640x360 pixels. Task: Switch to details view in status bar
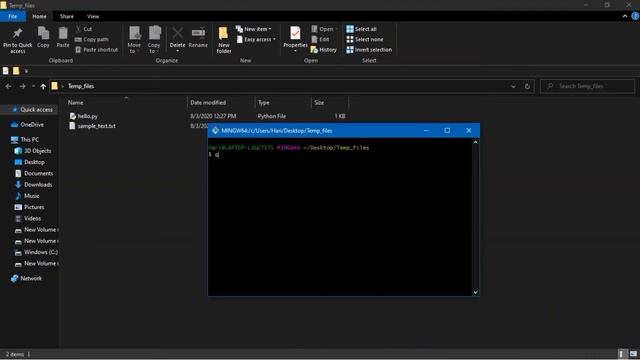click(622, 354)
